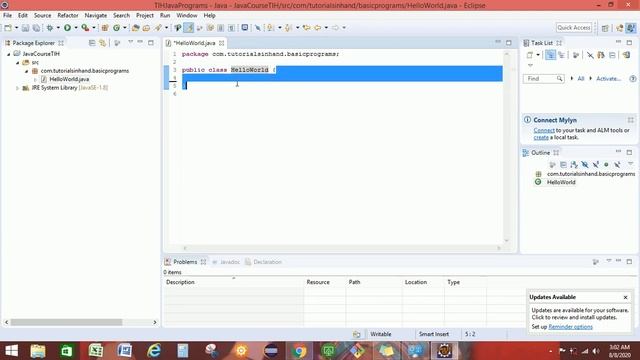Click the create local task link
The image size is (640, 360).
pyautogui.click(x=541, y=138)
